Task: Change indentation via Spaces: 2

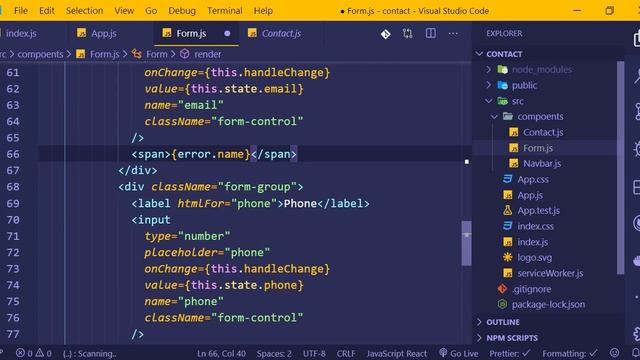Action: tap(274, 353)
